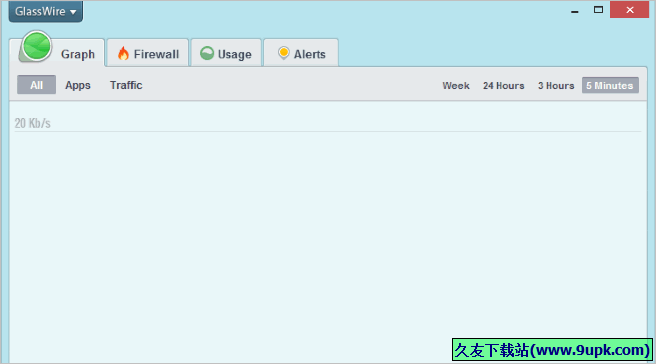This screenshot has height=364, width=656.
Task: Open the GlassWire dropdown menu
Action: tap(46, 11)
